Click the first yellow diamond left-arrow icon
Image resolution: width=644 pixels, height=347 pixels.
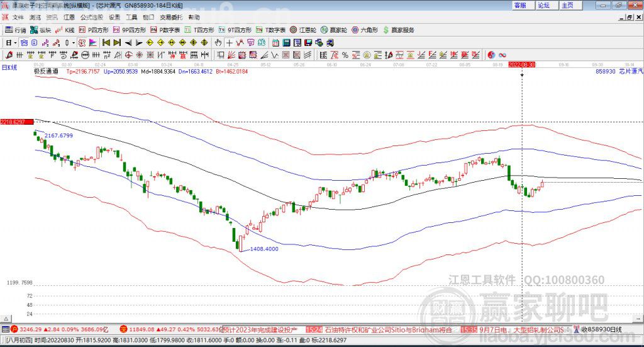[x=150, y=43]
